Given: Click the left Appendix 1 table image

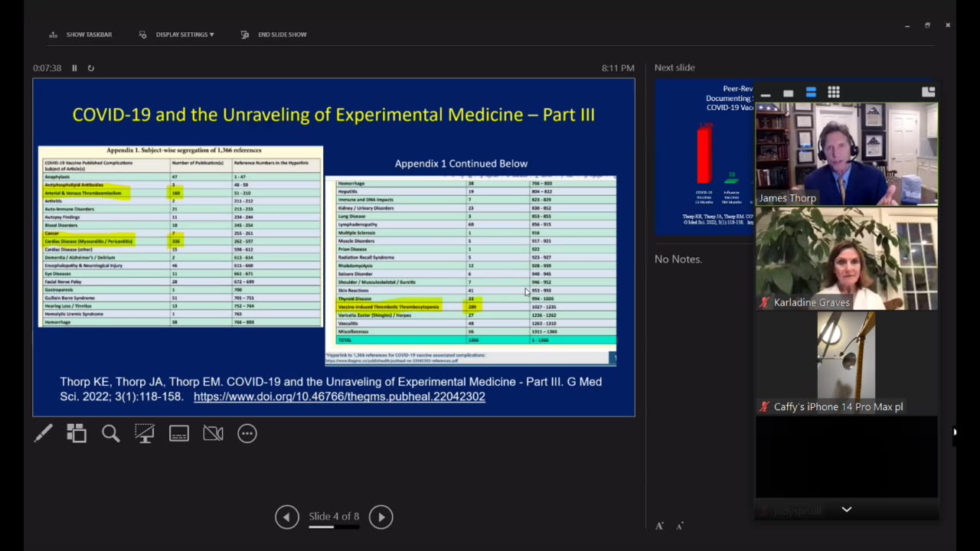Looking at the screenshot, I should click(x=181, y=236).
